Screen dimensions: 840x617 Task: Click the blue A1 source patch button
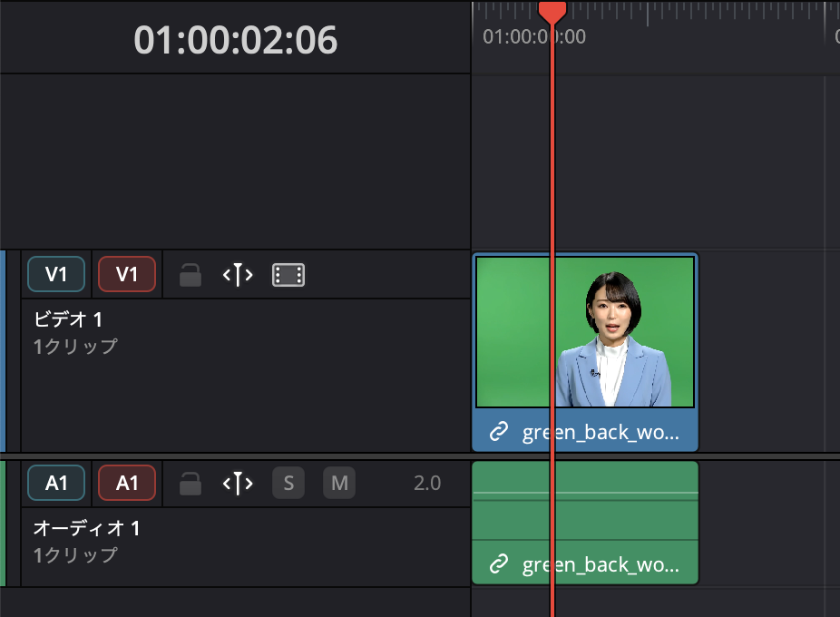56,483
